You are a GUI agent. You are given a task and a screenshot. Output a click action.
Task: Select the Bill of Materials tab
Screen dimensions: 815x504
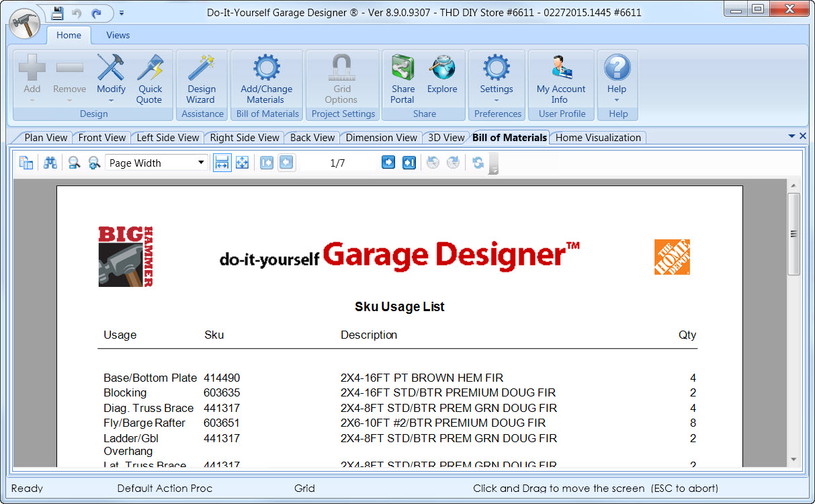509,138
